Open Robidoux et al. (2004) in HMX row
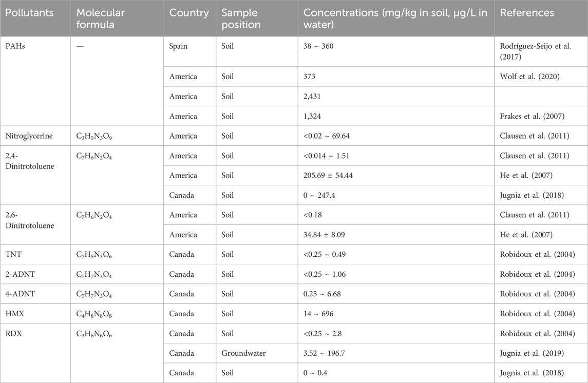The height and width of the screenshot is (383, 588). click(537, 314)
